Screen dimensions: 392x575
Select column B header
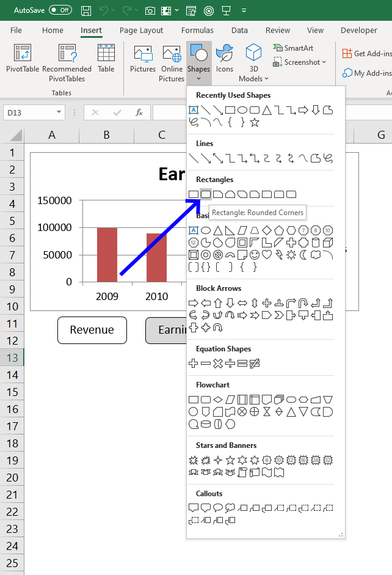(x=107, y=135)
